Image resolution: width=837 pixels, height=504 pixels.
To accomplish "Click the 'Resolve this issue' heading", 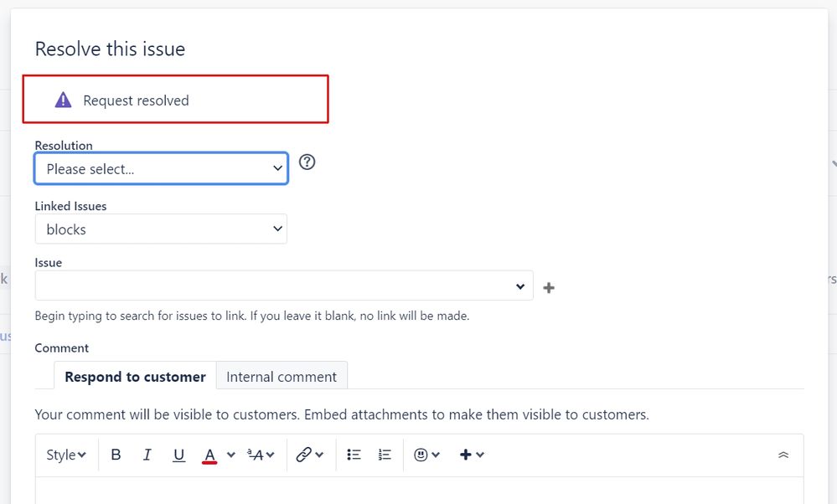I will (x=110, y=49).
